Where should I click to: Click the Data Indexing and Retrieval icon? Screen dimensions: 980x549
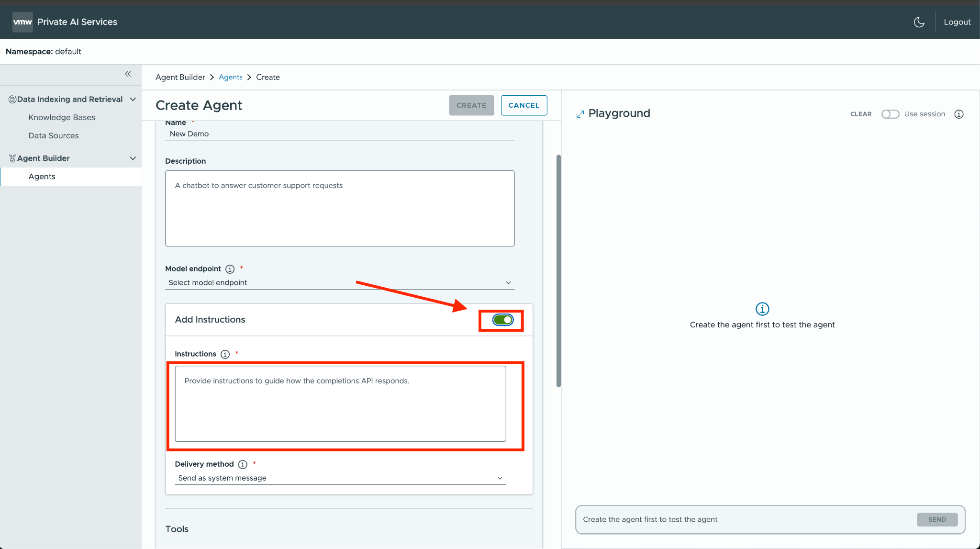tap(12, 99)
